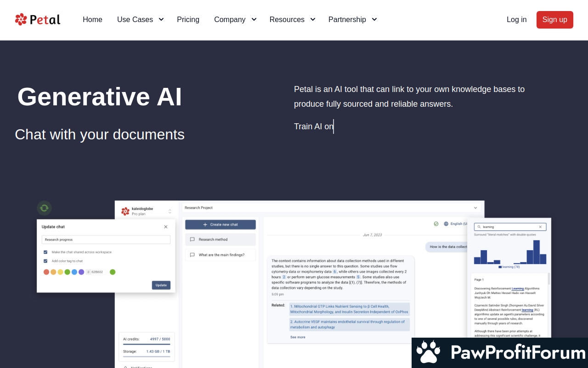Click the green sync refresh icon
The width and height of the screenshot is (588, 368).
tap(44, 208)
